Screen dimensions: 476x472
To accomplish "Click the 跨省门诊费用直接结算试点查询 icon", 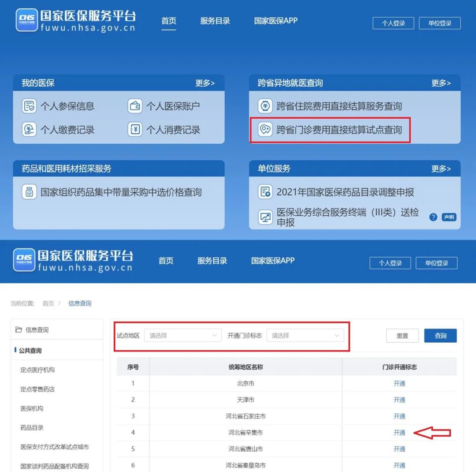I will point(265,130).
